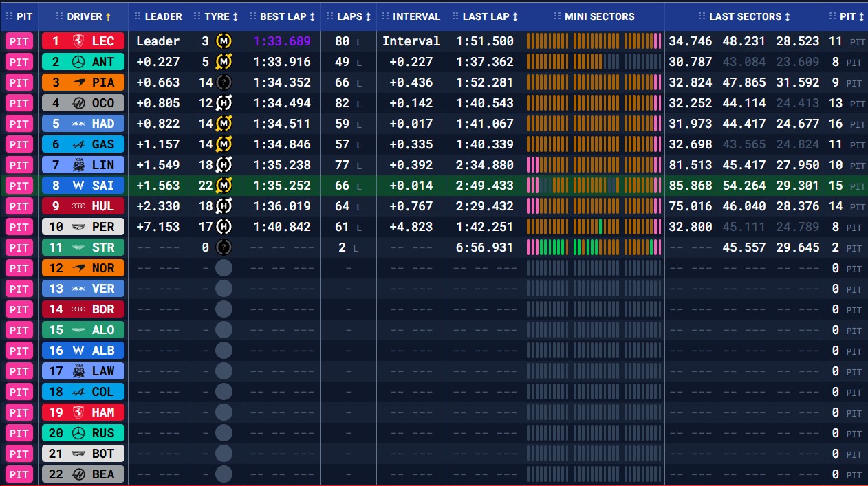Click the purple best lap time 1:33.689
Viewport: 868px width, 486px height.
[x=282, y=41]
